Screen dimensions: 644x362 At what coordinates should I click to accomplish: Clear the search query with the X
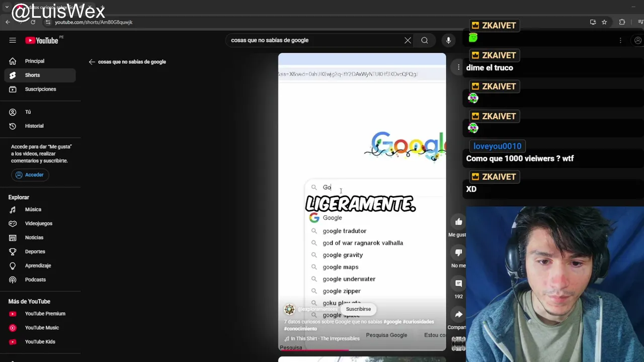coord(408,40)
